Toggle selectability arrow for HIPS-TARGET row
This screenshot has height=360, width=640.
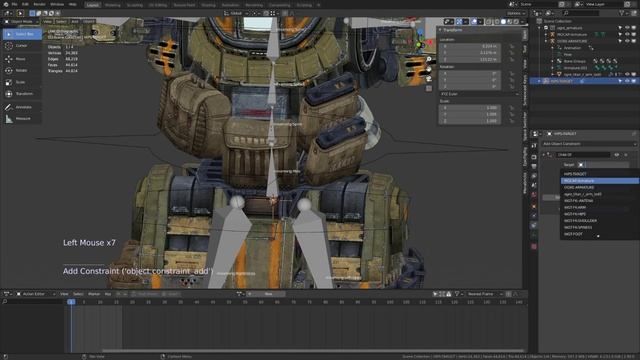pos(620,81)
